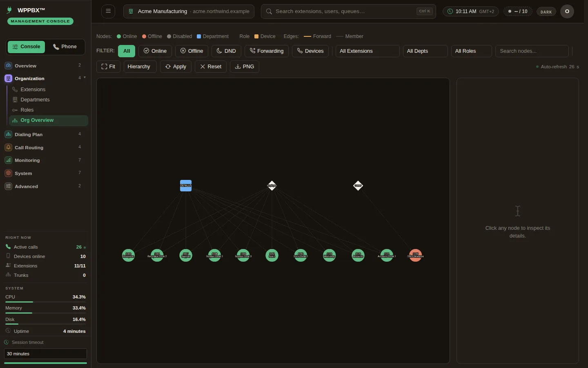Open the 30 minutes session timeout field
The width and height of the screenshot is (588, 368).
pyautogui.click(x=45, y=354)
